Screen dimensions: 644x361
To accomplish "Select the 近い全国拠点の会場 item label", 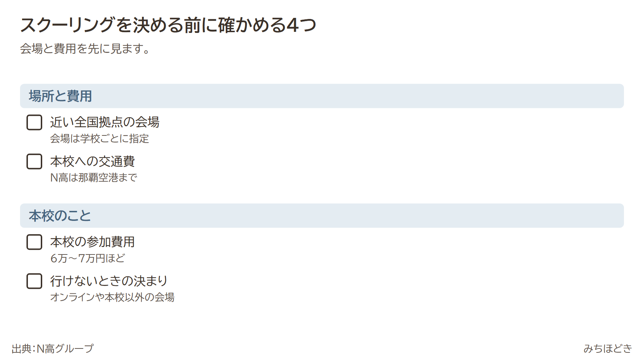I will [104, 122].
